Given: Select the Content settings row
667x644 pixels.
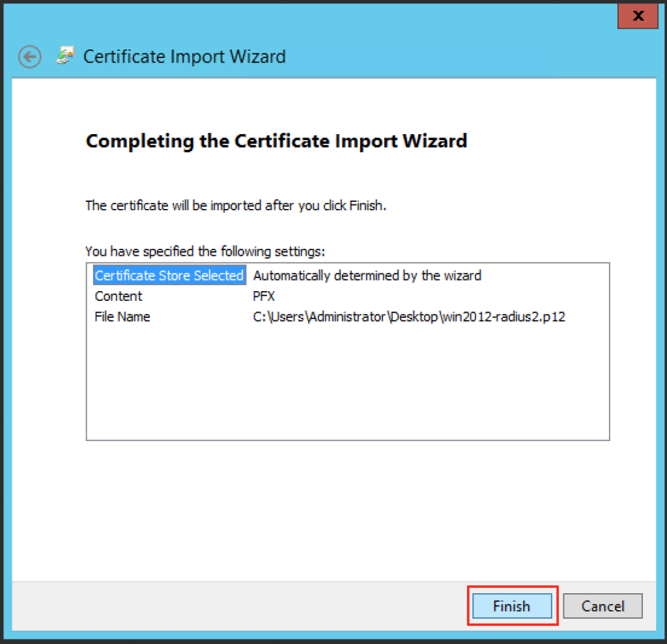Looking at the screenshot, I should [118, 296].
